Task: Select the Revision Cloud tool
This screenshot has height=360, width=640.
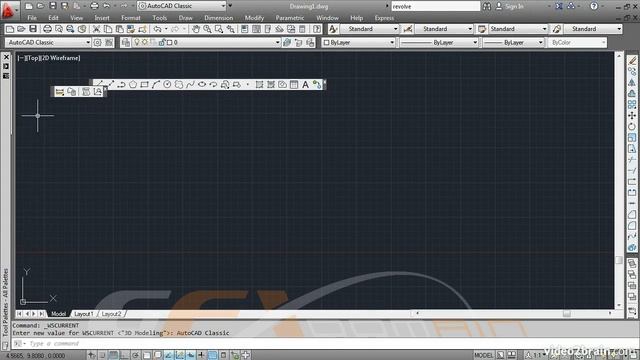Action: coord(179,84)
